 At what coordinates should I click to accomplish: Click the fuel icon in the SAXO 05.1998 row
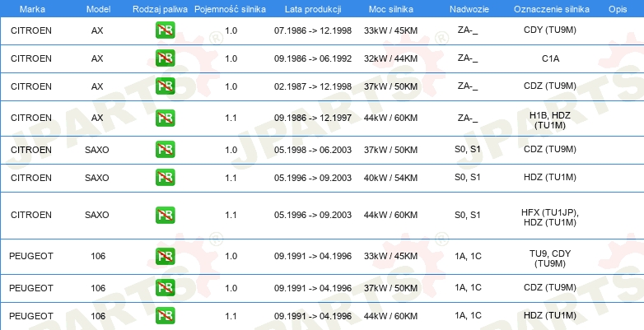[165, 150]
